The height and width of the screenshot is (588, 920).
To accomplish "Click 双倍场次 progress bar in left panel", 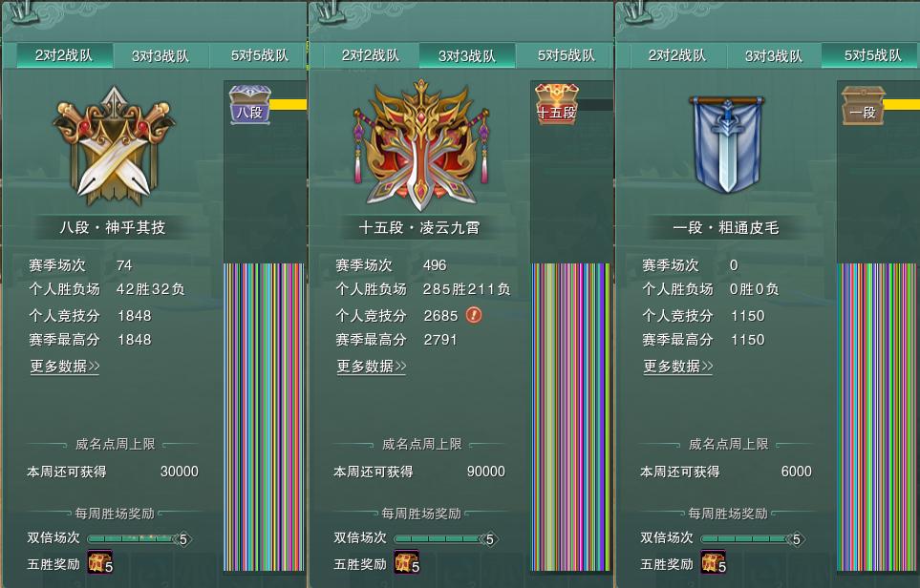I will [139, 538].
